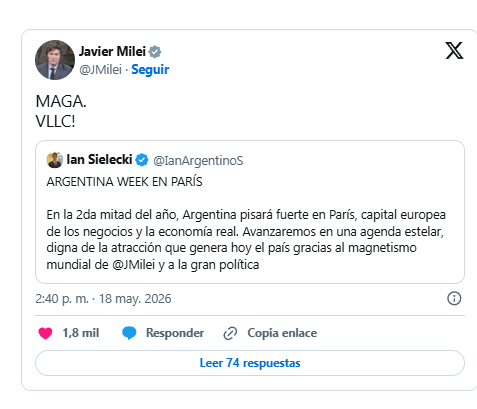
Task: Click Ian Sielecki's small avatar
Action: [x=55, y=160]
